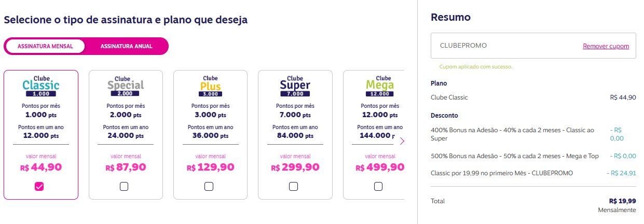
Task: Click the Clube Special logo
Action: (126, 86)
